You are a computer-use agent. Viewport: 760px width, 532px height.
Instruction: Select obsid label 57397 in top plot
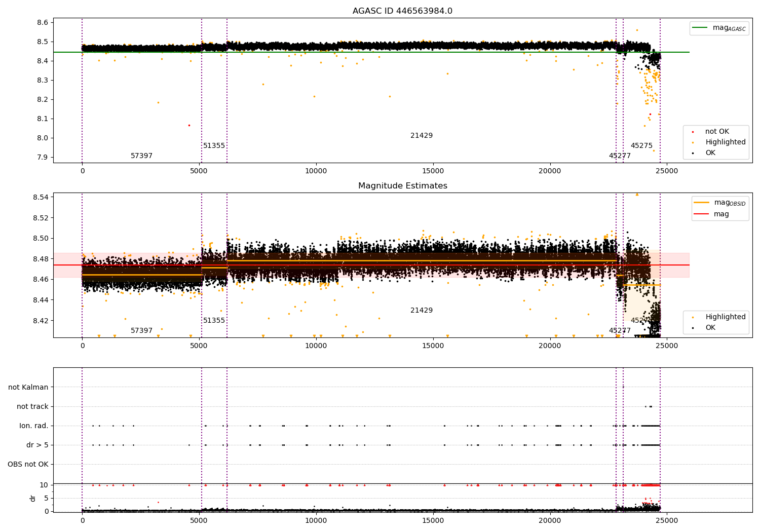click(141, 156)
